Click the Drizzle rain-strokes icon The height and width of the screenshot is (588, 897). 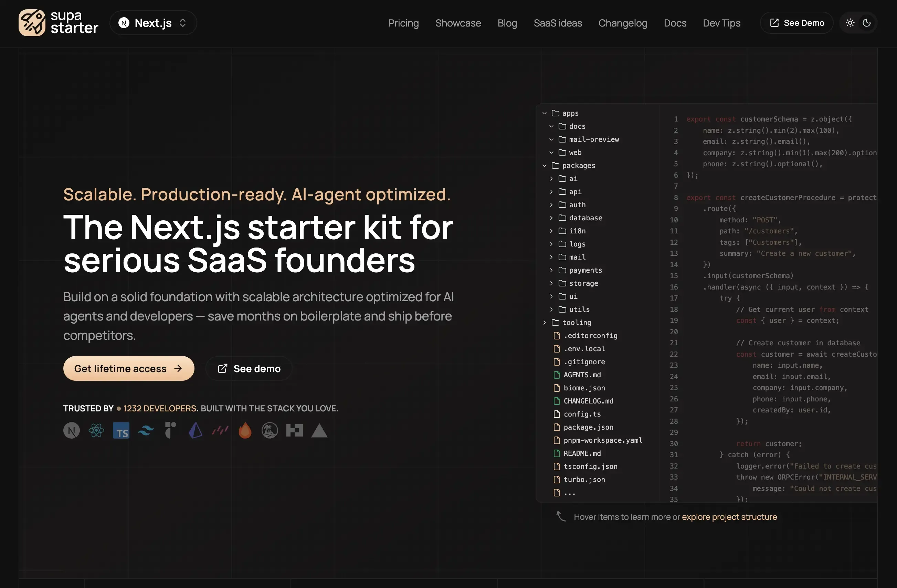[x=219, y=430]
